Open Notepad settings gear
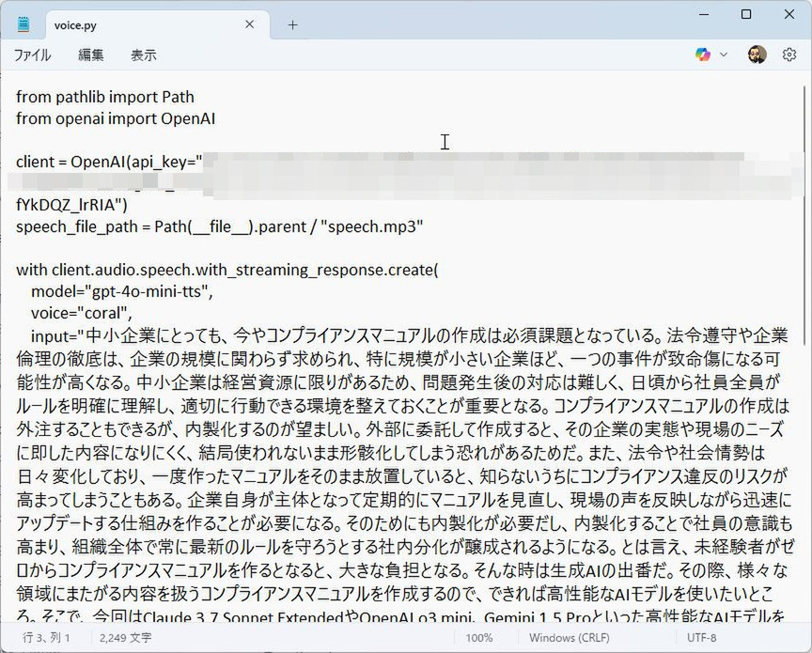812x653 pixels. point(789,54)
